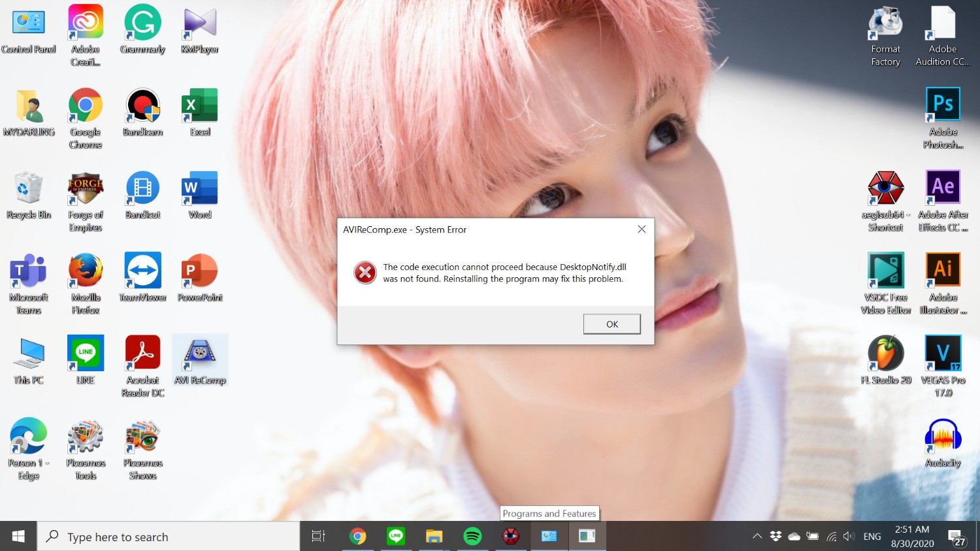Select the FL Studio 20 desktop icon
This screenshot has height=551, width=980.
pyautogui.click(x=886, y=361)
